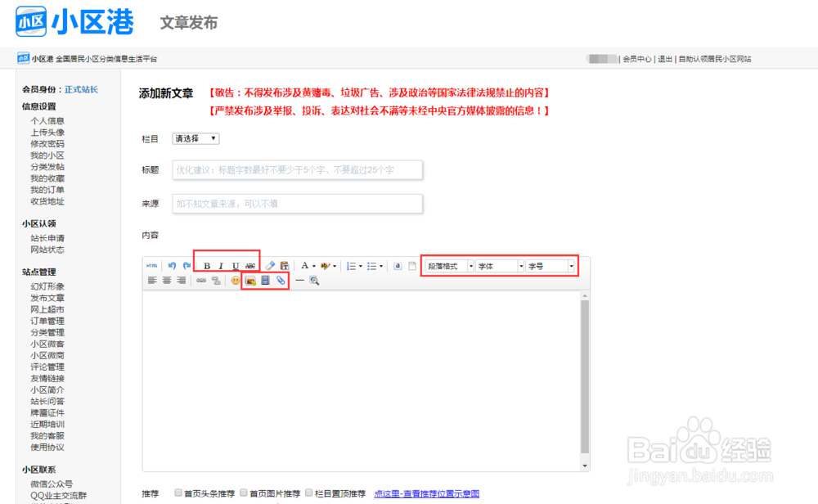Enable 栏目置顶推荐 recommendation
Viewport: 818px width, 504px height.
pyautogui.click(x=309, y=492)
